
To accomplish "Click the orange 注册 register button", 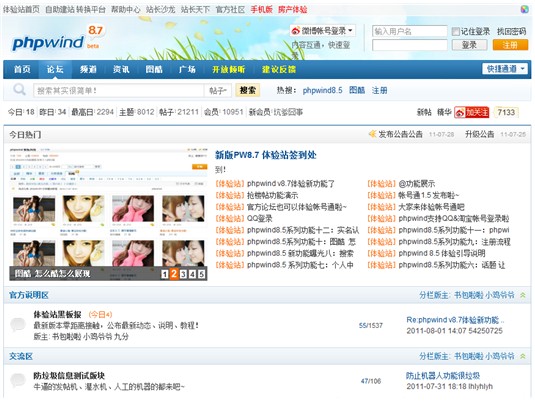I will (510, 45).
